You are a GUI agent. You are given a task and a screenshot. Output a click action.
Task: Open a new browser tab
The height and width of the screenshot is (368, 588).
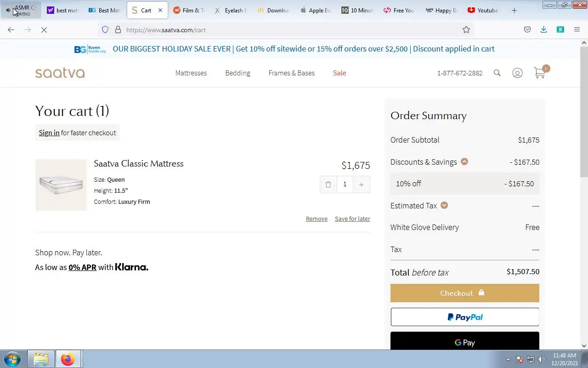point(514,10)
